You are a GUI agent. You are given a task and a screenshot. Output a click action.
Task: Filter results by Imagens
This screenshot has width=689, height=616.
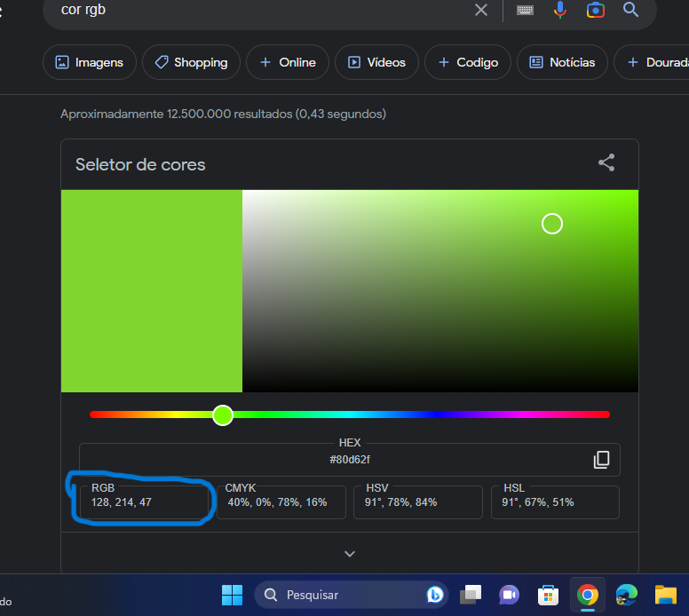89,62
